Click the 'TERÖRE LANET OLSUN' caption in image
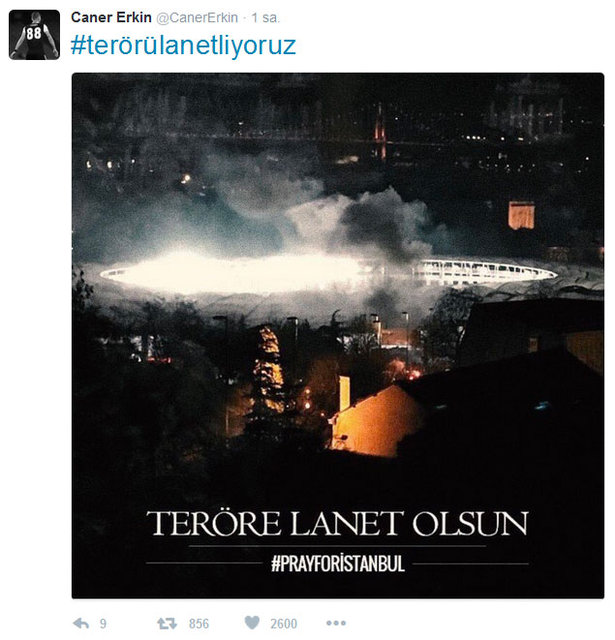Image resolution: width=615 pixels, height=640 pixels. click(337, 524)
